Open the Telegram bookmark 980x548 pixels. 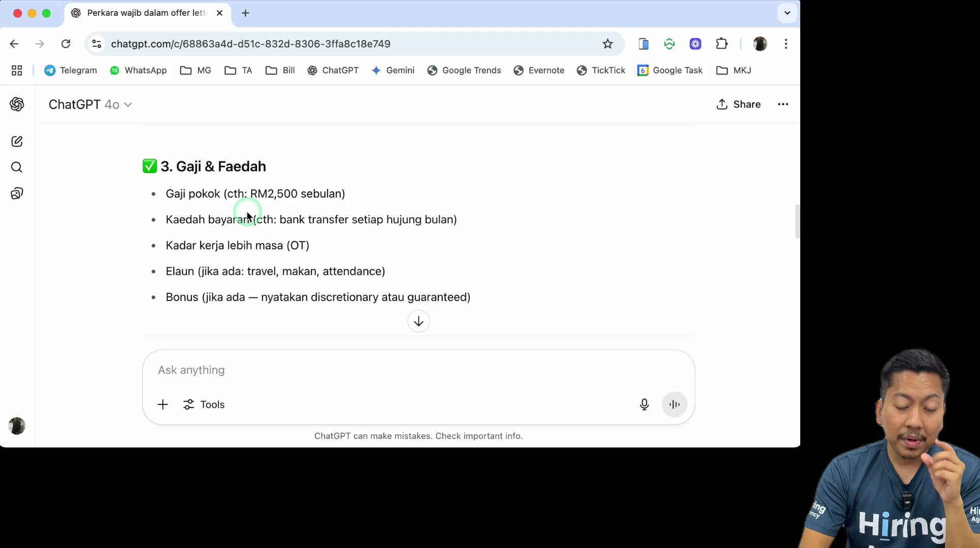tap(71, 71)
